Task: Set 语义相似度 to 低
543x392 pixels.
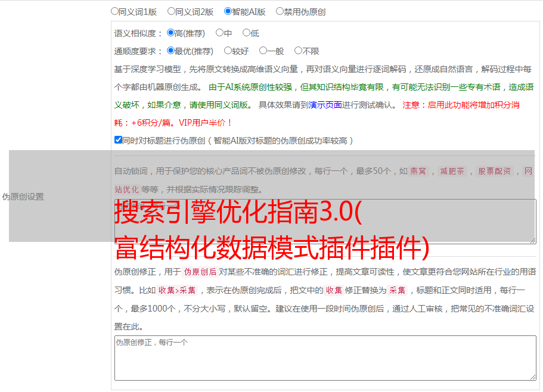Action: 246,33
